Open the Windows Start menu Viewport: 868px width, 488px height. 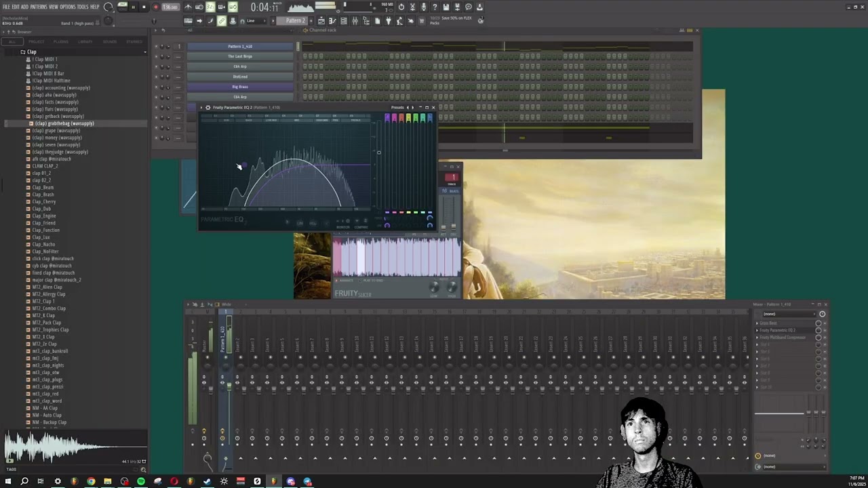point(7,481)
